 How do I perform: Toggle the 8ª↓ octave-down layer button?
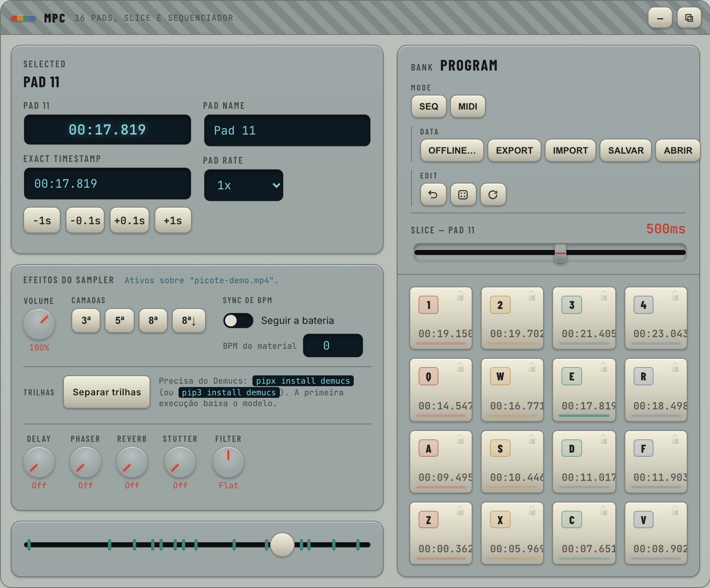pyautogui.click(x=189, y=321)
